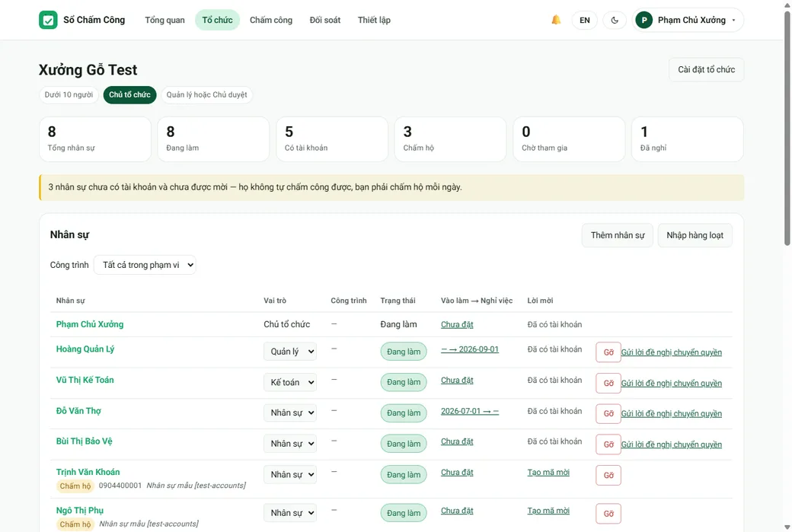792x532 pixels.
Task: Edit Phạm Chủ Xưởng's Chưa đặt date
Action: [x=457, y=324]
